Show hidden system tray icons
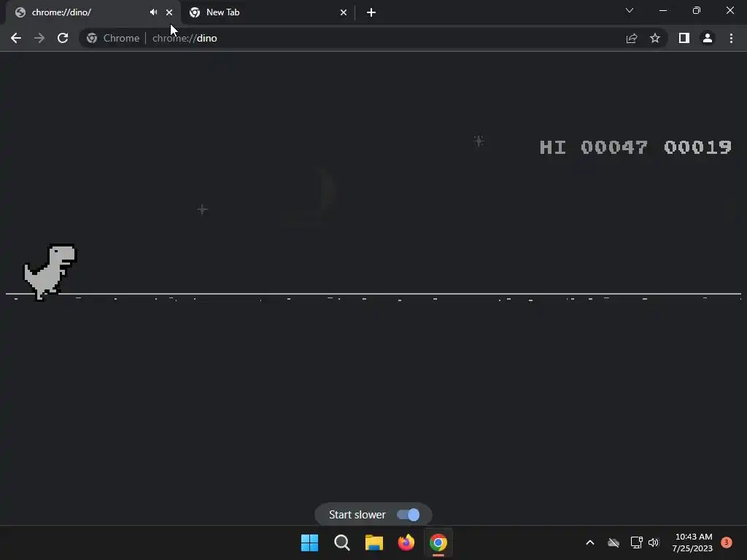747x560 pixels. (x=589, y=542)
